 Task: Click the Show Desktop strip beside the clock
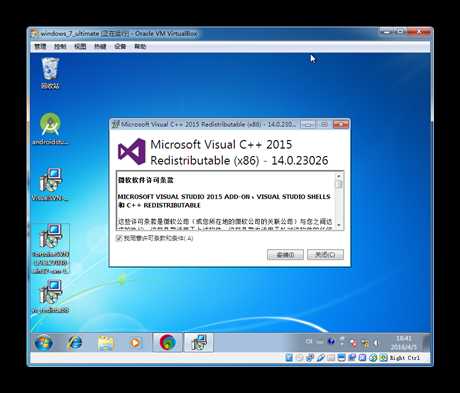pos(427,342)
